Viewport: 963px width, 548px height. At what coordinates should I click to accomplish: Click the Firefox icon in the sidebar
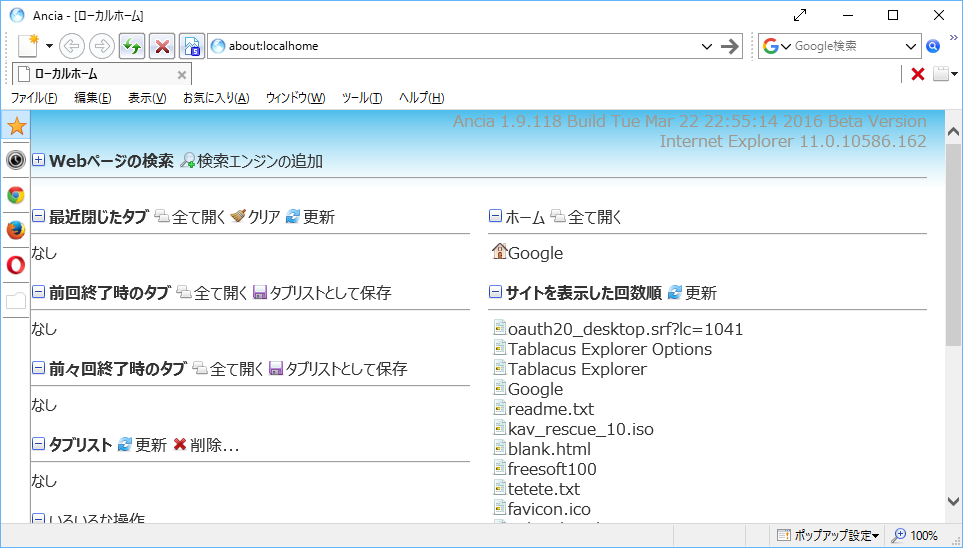point(16,230)
